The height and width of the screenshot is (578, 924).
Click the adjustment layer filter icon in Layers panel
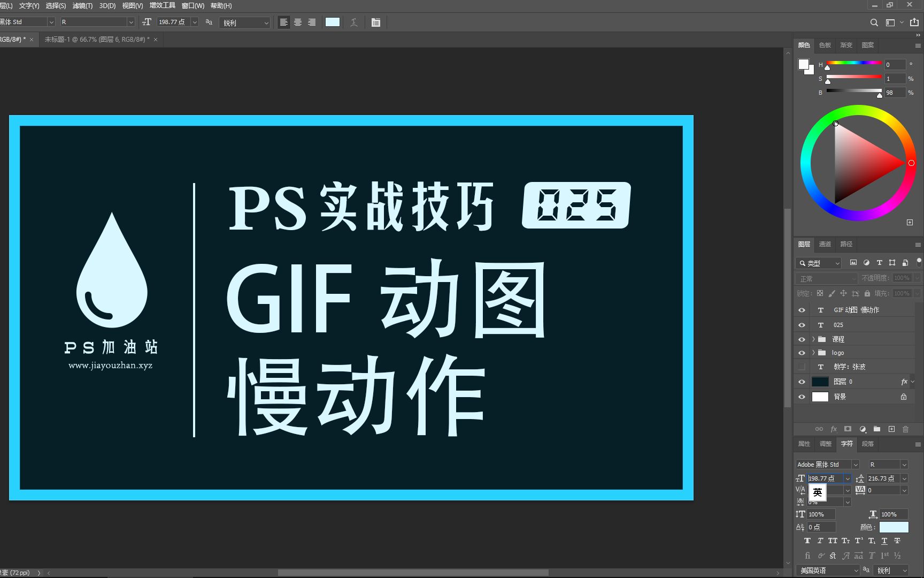(x=867, y=263)
